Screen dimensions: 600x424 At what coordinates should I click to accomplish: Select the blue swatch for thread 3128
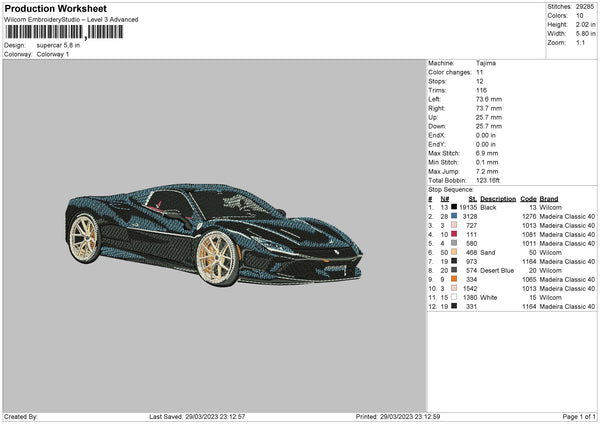453,216
